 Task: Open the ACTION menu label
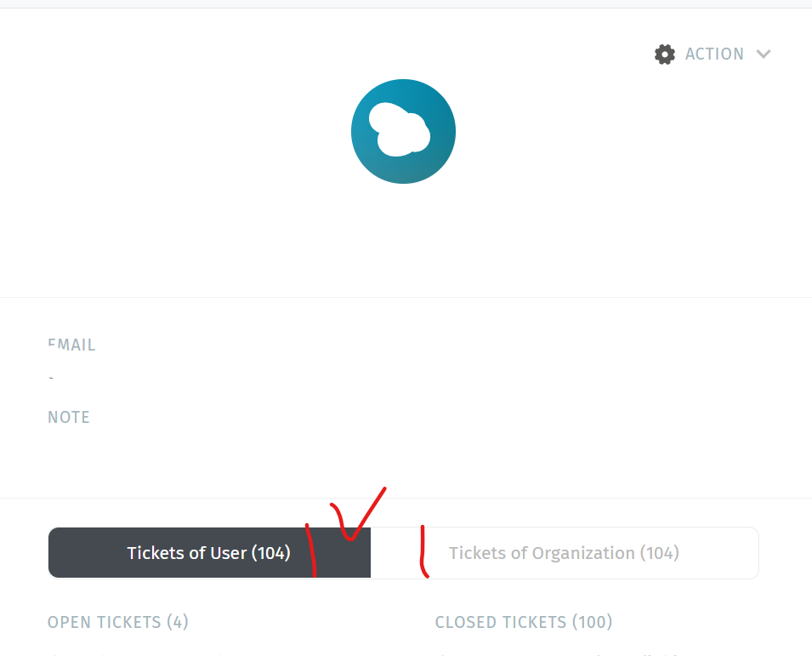714,54
